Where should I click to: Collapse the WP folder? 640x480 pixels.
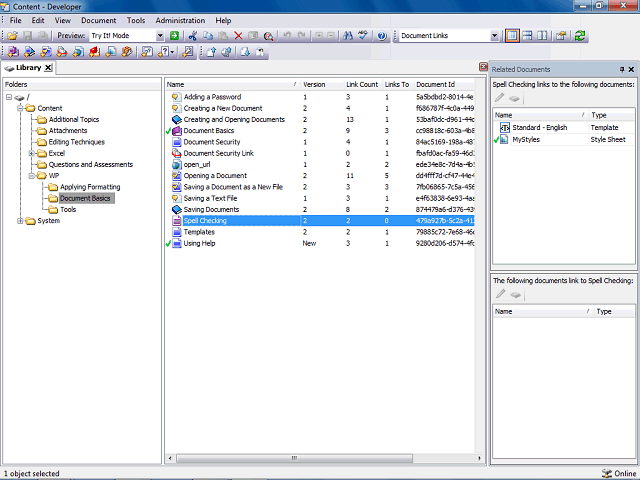click(31, 176)
